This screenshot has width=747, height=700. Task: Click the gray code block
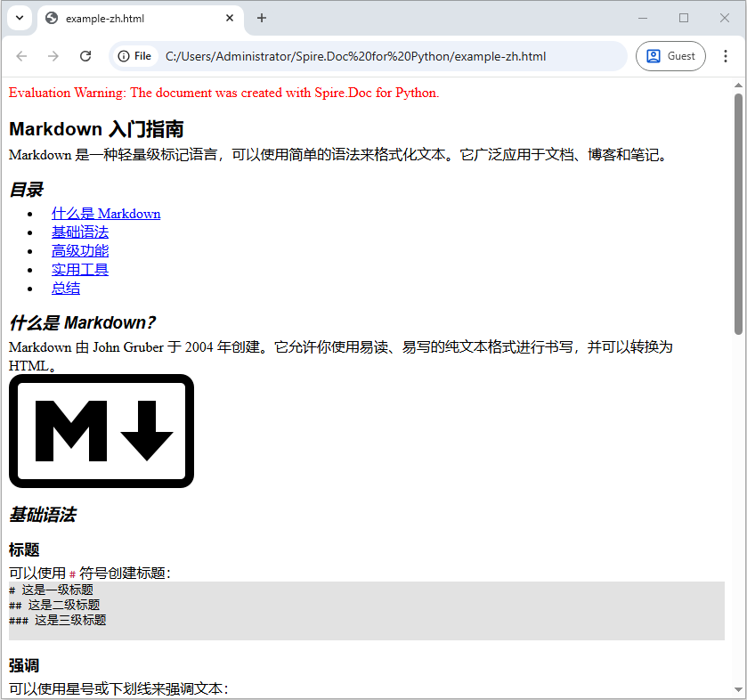(366, 610)
